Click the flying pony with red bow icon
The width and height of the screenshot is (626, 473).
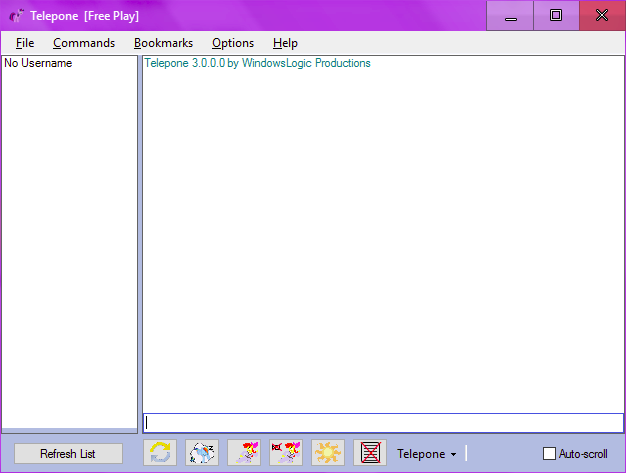(x=244, y=453)
